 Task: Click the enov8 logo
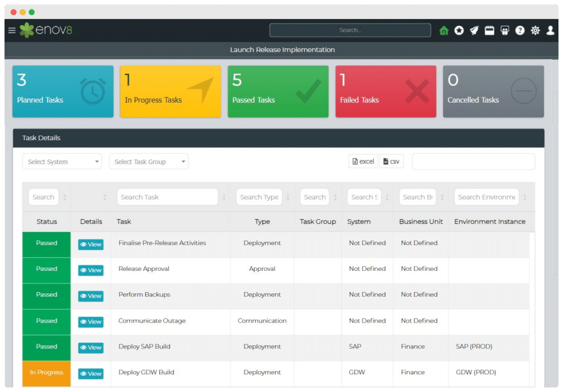point(45,30)
